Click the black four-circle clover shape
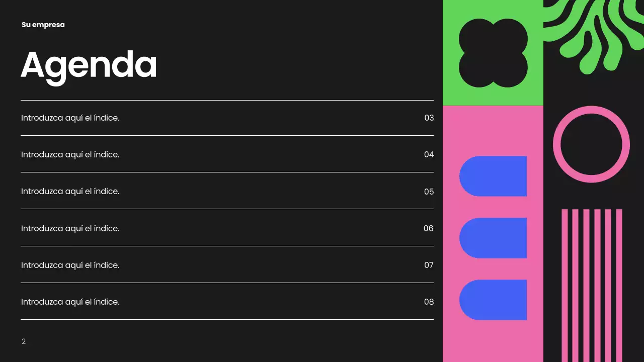 tap(493, 53)
